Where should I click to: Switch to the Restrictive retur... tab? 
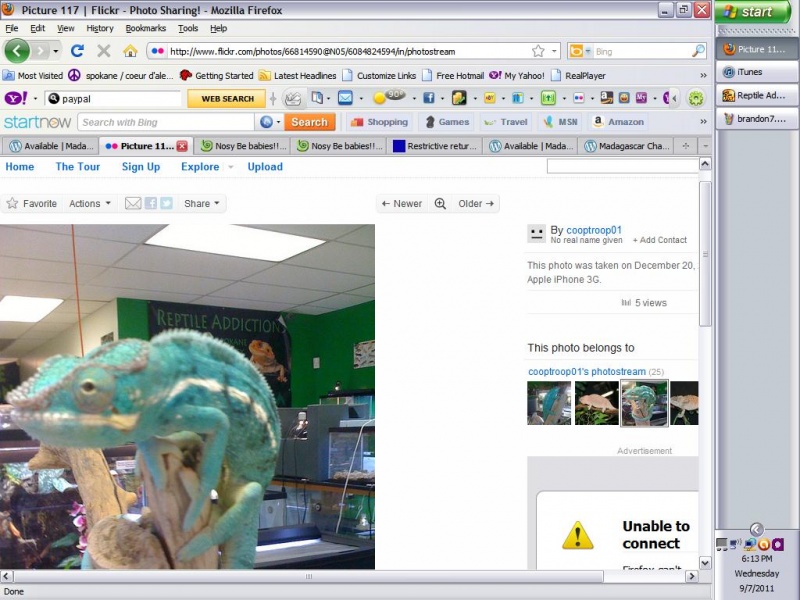435,146
